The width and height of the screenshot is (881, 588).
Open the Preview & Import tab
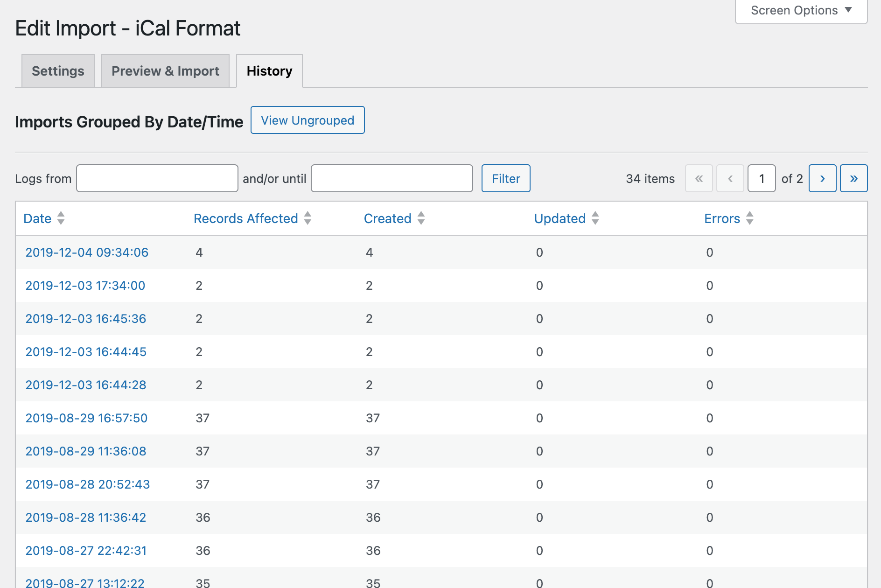point(165,71)
